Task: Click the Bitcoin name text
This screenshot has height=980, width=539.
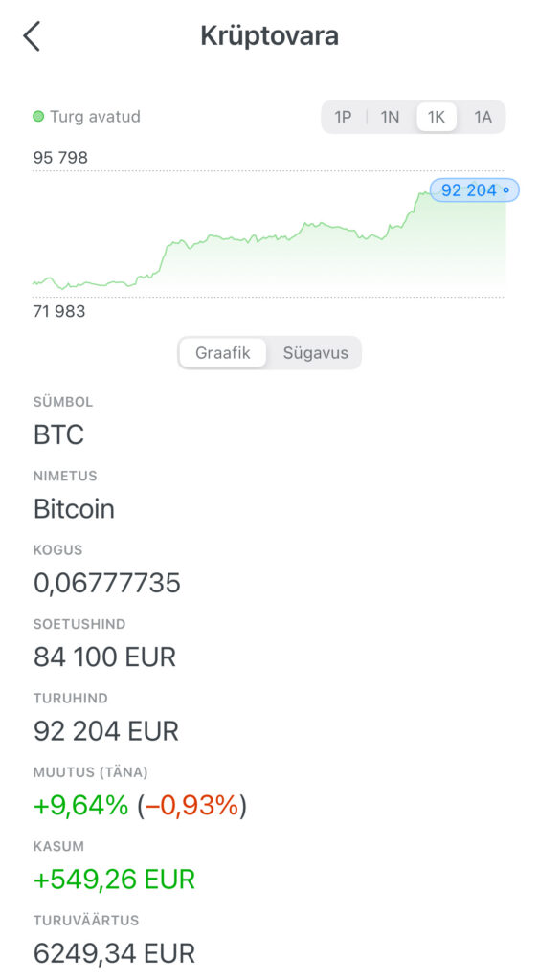Action: coord(74,509)
